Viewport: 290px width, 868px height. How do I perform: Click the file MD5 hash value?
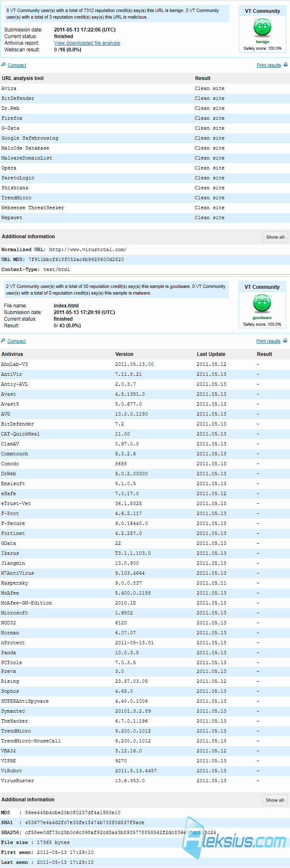tap(73, 812)
